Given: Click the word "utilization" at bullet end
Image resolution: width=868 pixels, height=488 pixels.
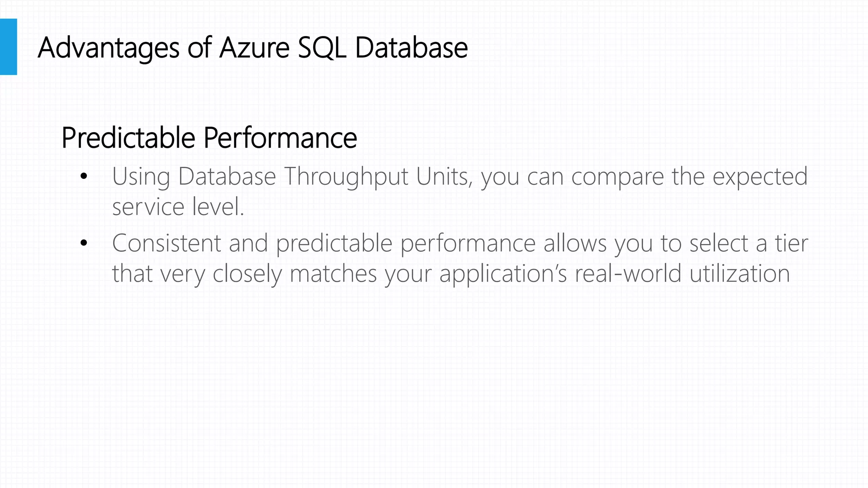Looking at the screenshot, I should click(x=740, y=274).
